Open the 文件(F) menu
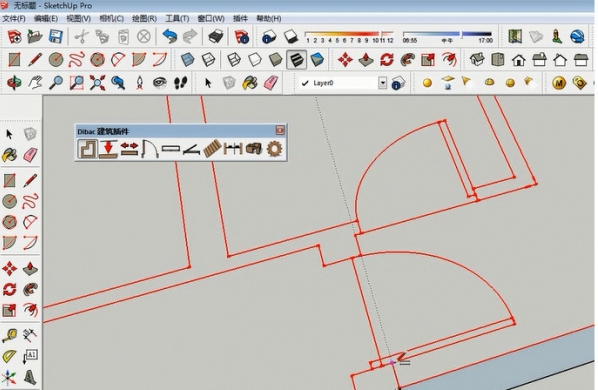Viewport: 598px width, 390px height. (14, 18)
